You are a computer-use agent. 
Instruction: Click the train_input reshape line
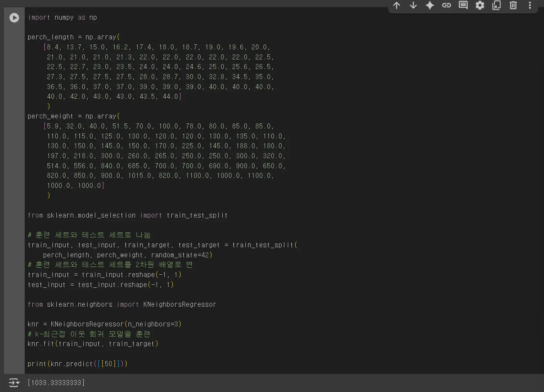click(x=105, y=275)
